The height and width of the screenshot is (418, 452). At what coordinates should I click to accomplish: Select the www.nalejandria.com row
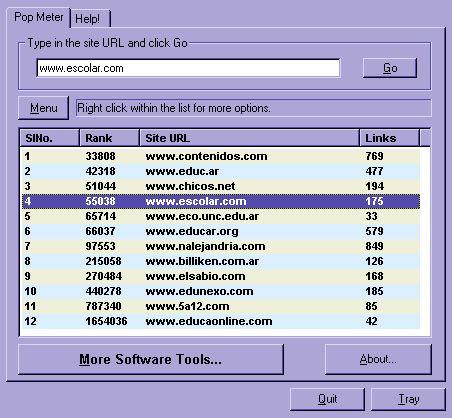click(x=221, y=246)
